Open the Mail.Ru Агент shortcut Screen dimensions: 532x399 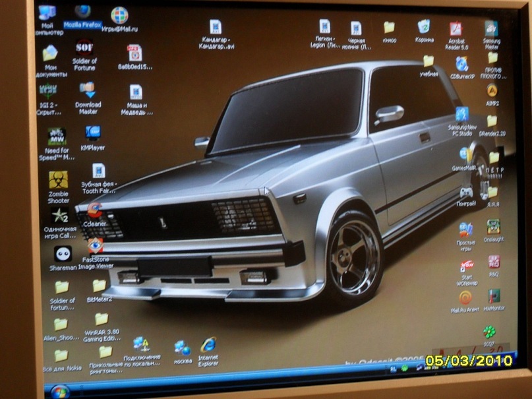click(x=465, y=297)
